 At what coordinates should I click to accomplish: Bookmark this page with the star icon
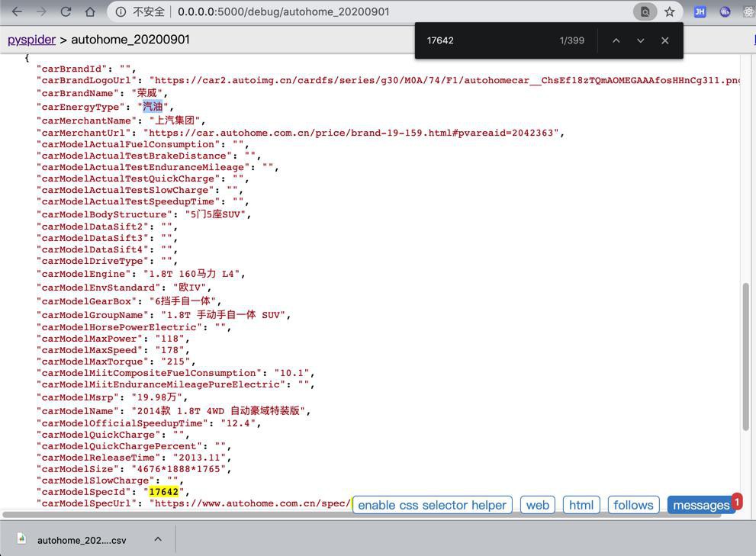click(670, 11)
